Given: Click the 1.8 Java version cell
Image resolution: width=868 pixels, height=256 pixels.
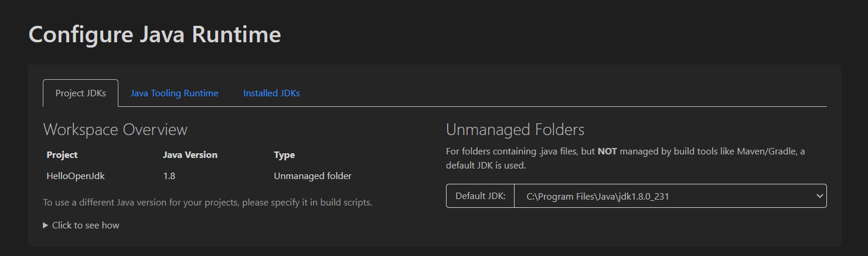Looking at the screenshot, I should (x=169, y=176).
